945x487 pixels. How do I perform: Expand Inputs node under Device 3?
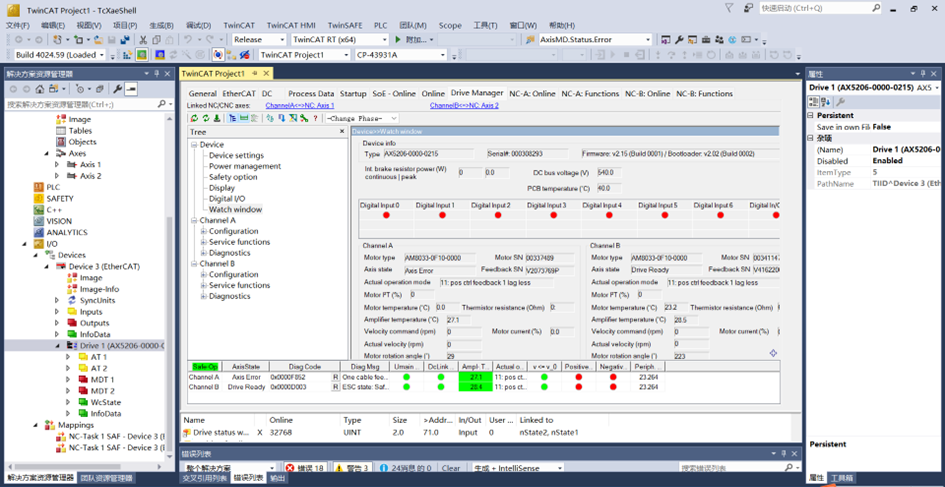[57, 312]
